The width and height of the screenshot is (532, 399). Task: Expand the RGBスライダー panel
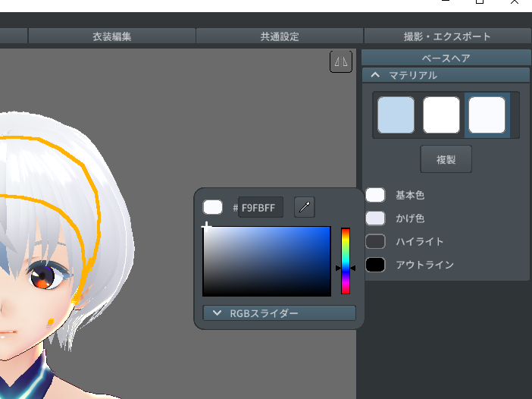click(x=279, y=313)
